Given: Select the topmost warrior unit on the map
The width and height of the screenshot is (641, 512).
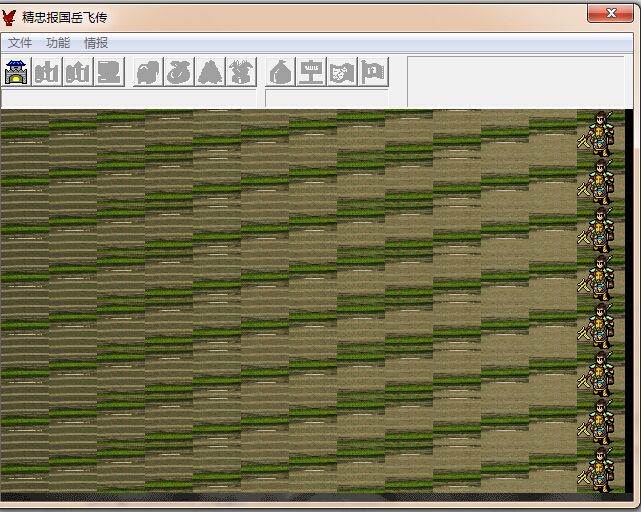Looking at the screenshot, I should pyautogui.click(x=600, y=133).
